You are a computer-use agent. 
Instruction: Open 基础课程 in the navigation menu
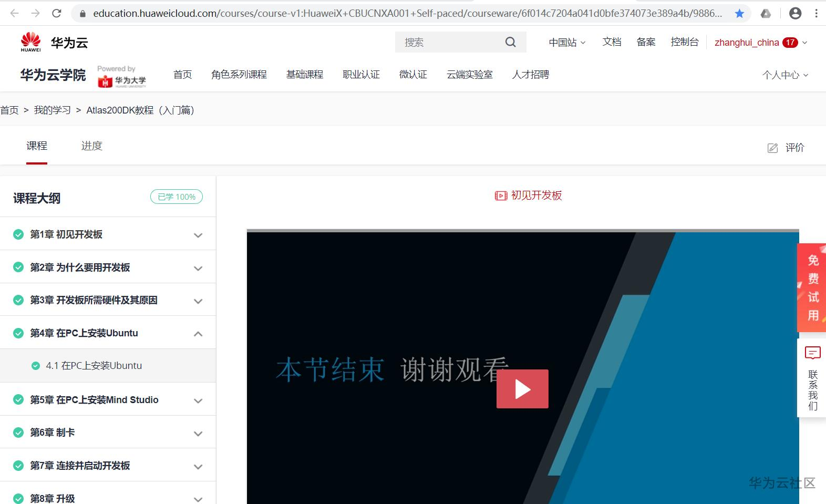coord(305,75)
